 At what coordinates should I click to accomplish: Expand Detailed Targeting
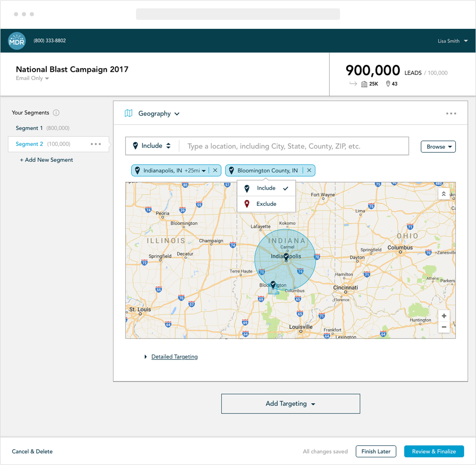point(174,357)
